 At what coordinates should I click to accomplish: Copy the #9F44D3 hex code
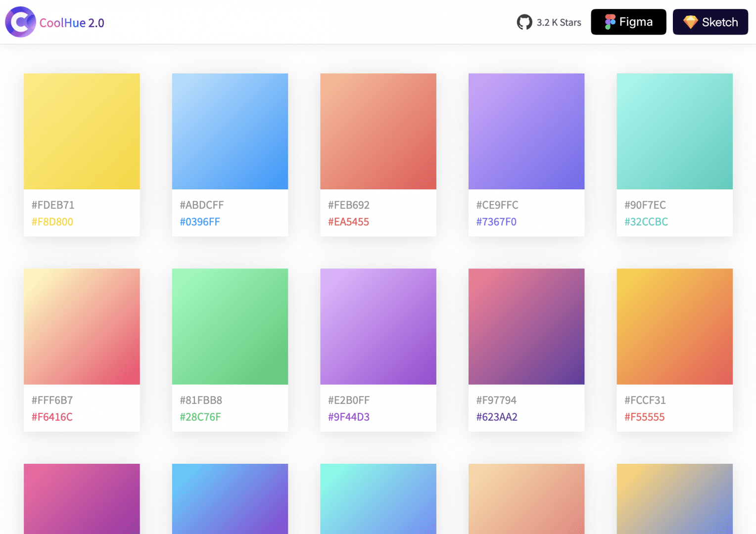click(x=349, y=417)
